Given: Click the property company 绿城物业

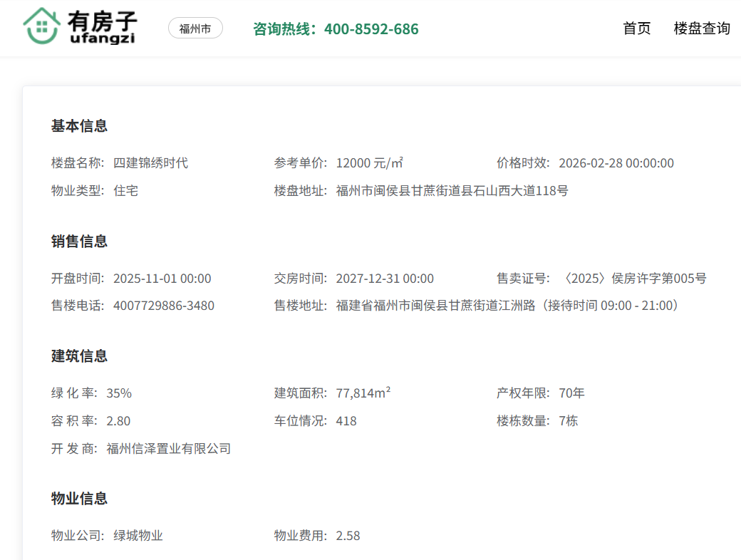Looking at the screenshot, I should coord(138,536).
